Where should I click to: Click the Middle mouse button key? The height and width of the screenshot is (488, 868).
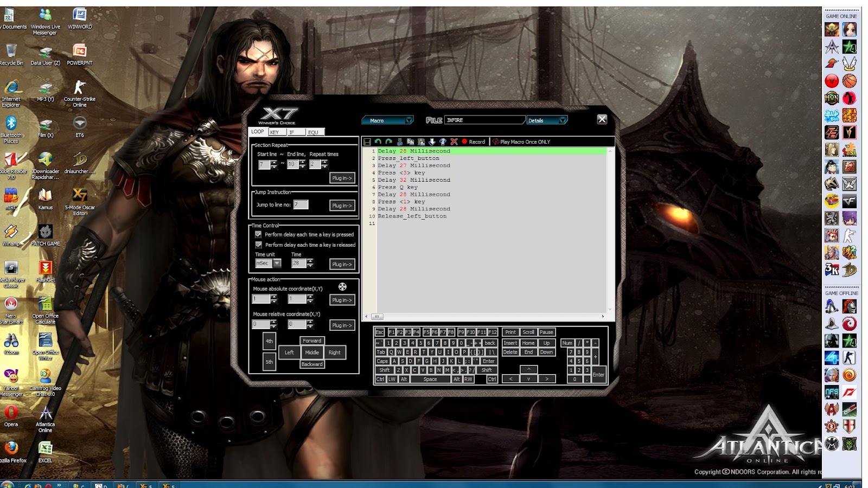(x=312, y=352)
